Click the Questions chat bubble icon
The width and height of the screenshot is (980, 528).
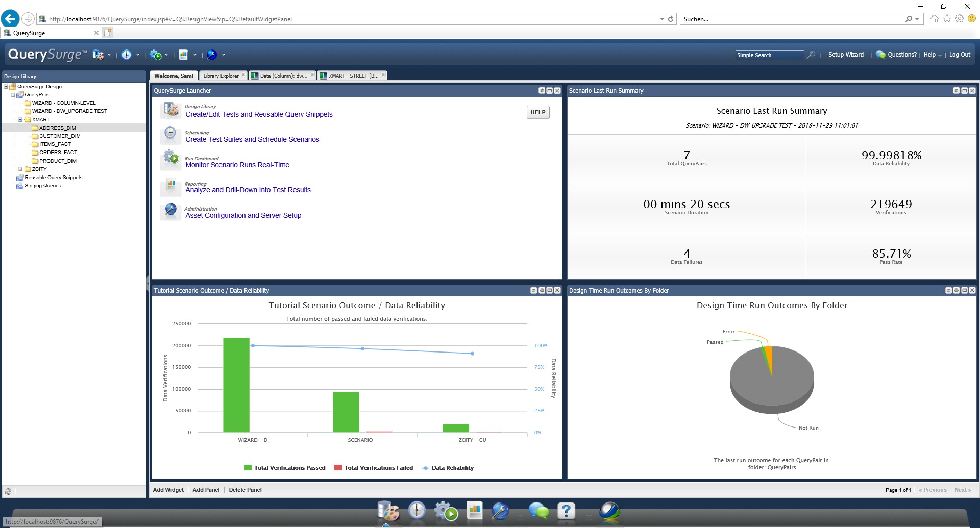[880, 55]
